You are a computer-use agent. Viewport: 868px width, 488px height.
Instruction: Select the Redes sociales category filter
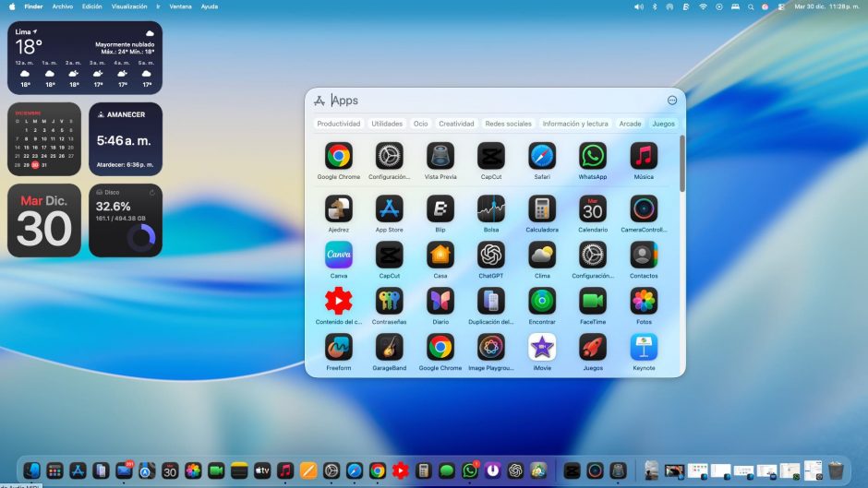(x=508, y=124)
